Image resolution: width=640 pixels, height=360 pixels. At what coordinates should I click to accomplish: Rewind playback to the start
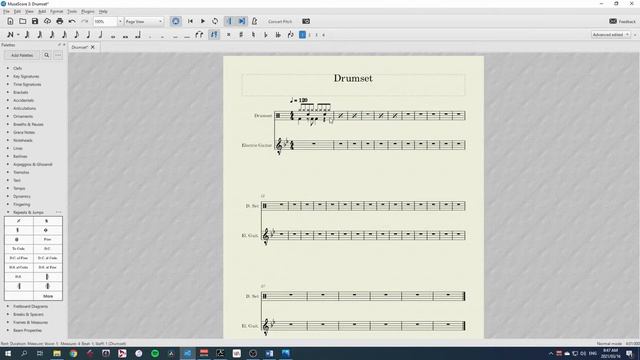click(190, 21)
